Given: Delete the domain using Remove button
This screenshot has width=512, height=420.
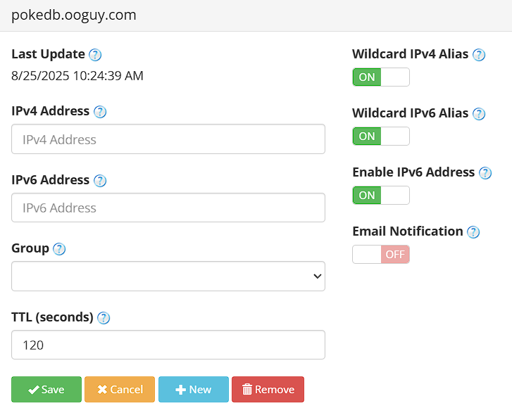Looking at the screenshot, I should [x=268, y=390].
